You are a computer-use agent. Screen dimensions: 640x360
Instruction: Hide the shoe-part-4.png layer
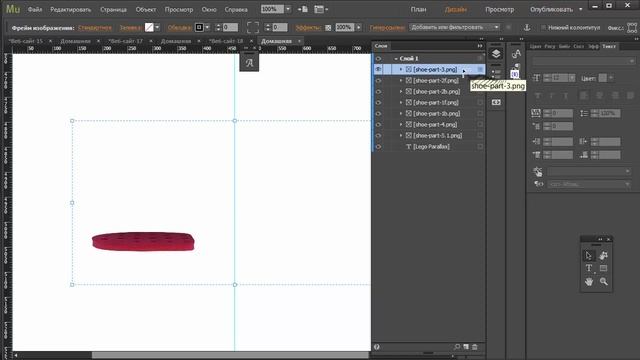[378, 124]
